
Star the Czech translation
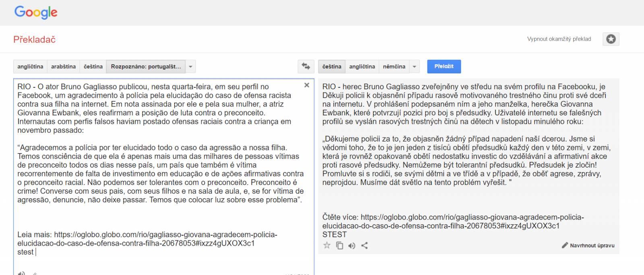(x=327, y=245)
